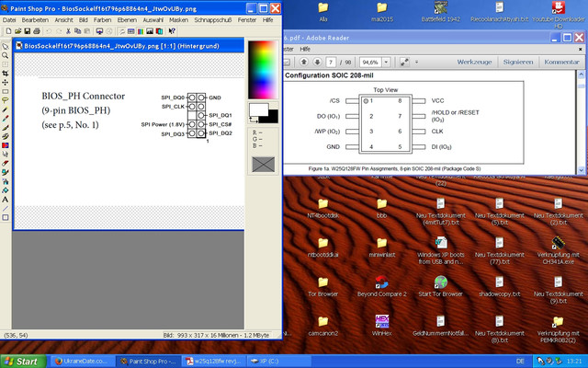Viewport: 588px width, 368px height.
Task: Select the Mover tool
Action: (x=6, y=83)
